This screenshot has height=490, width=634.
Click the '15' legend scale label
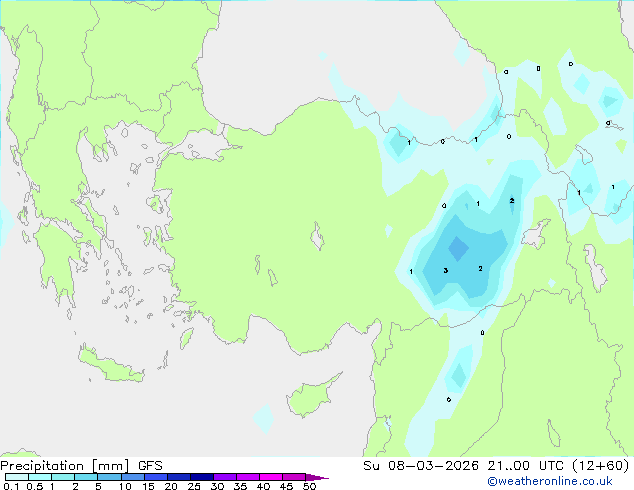148,486
